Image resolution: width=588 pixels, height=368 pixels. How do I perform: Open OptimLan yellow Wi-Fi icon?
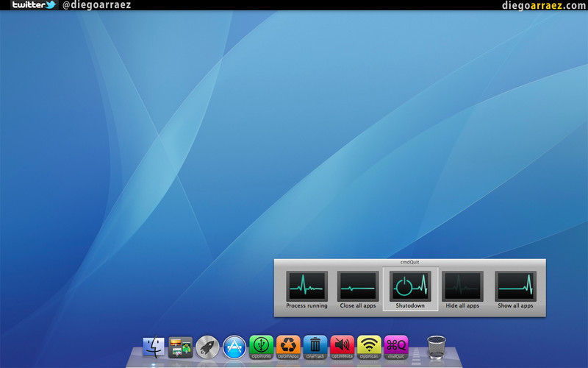click(369, 345)
